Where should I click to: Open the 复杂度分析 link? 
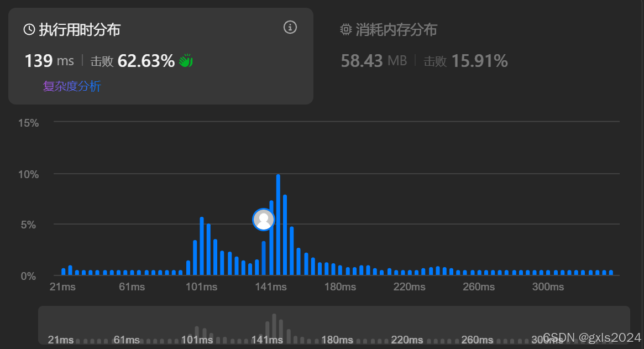coord(72,86)
